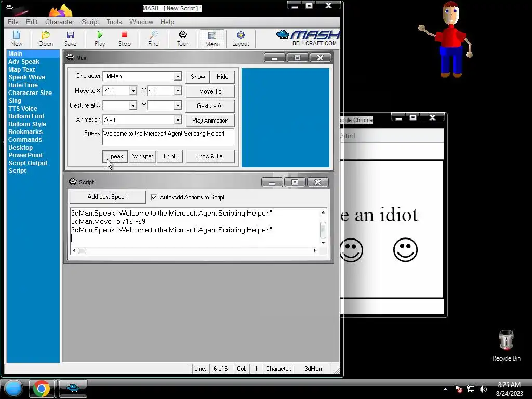Open the Character menu
The height and width of the screenshot is (399, 532).
60,22
